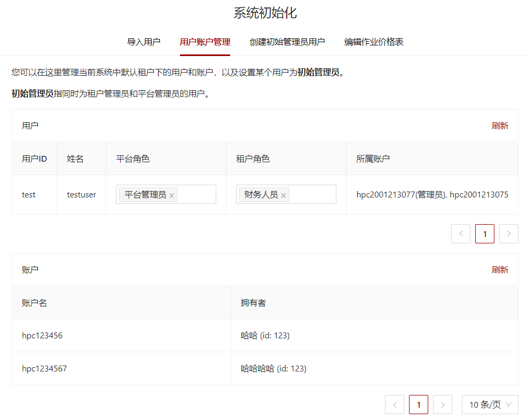Click previous page arrow in user table
Screen dimensions: 527x420
pos(461,233)
